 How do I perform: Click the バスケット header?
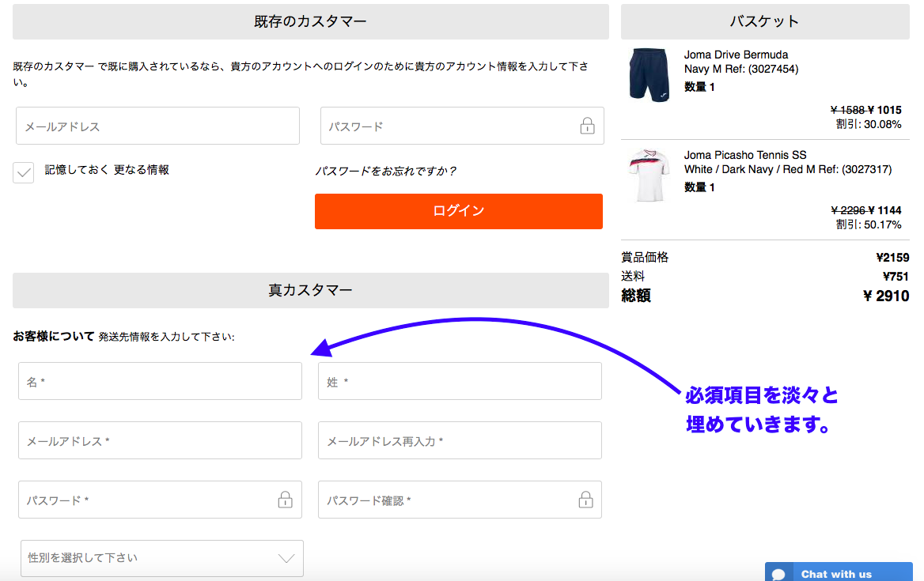(x=764, y=21)
